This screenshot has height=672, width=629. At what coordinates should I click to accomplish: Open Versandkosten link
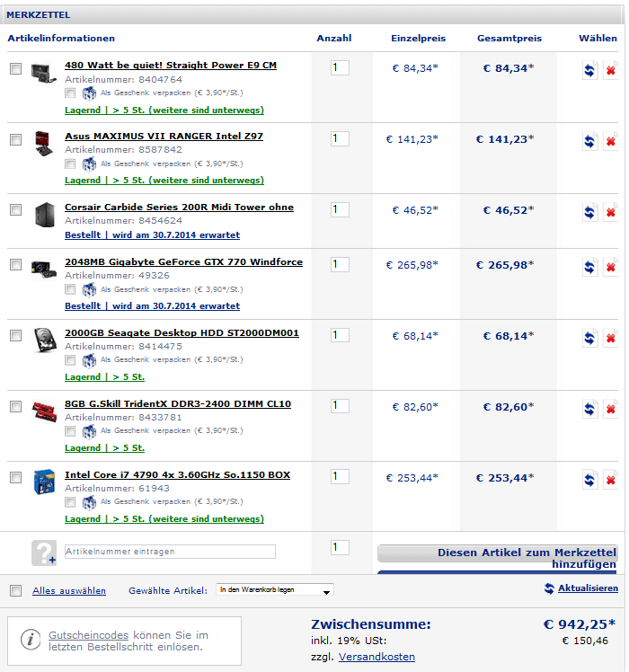tap(377, 657)
